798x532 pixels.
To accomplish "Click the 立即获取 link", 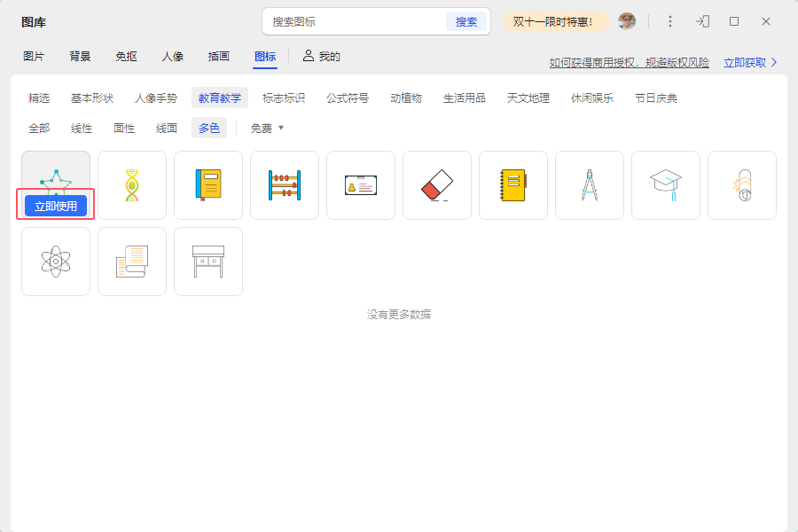I will (x=745, y=63).
